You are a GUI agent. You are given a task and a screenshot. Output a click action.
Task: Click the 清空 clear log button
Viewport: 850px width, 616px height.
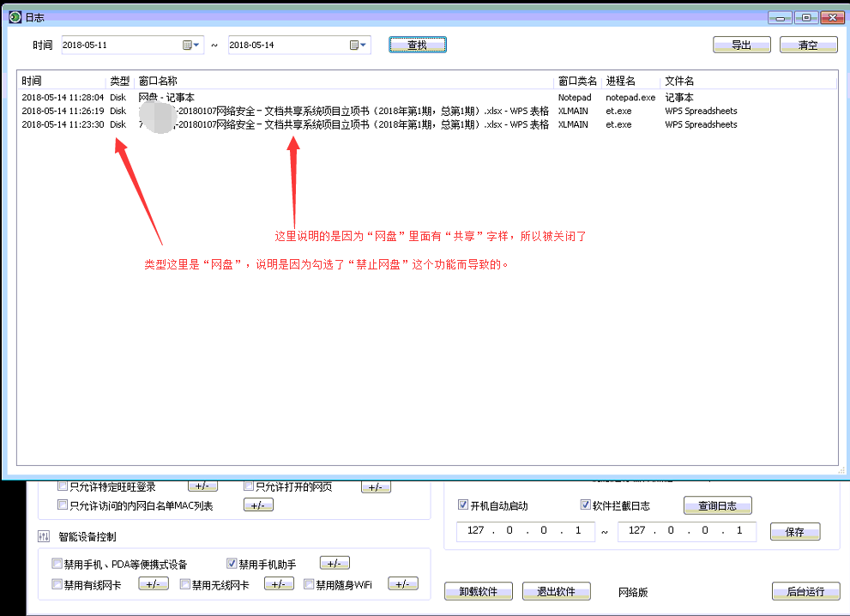click(x=808, y=45)
